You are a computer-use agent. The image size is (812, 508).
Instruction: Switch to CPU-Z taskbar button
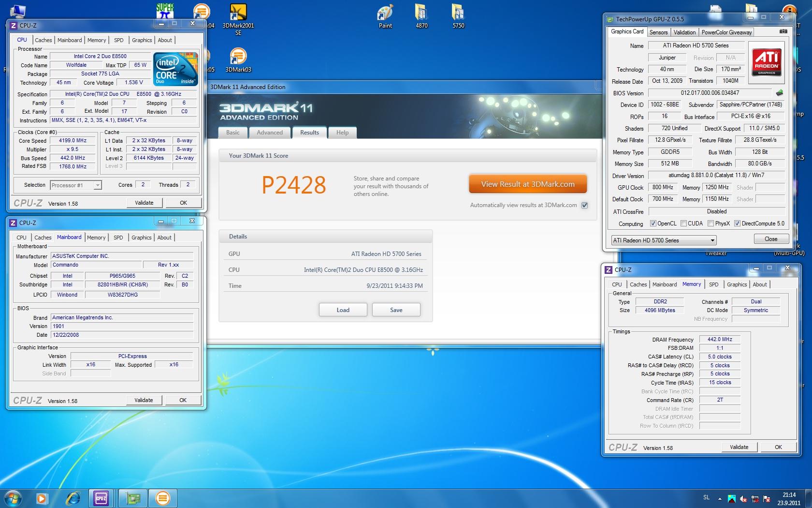[x=101, y=498]
